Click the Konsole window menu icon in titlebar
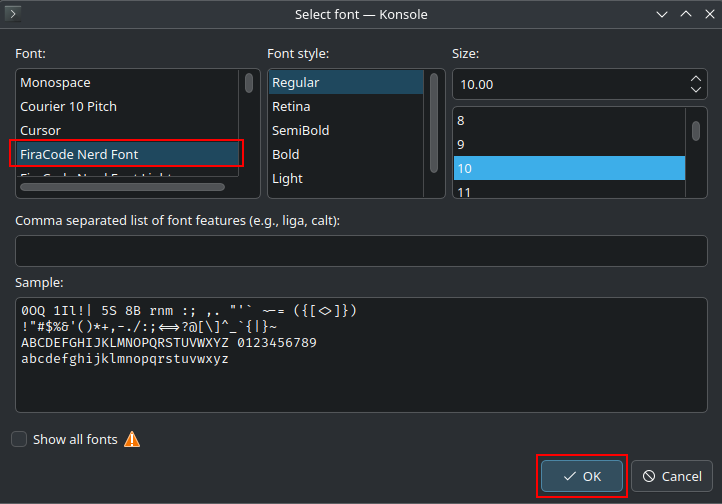 pyautogui.click(x=13, y=14)
